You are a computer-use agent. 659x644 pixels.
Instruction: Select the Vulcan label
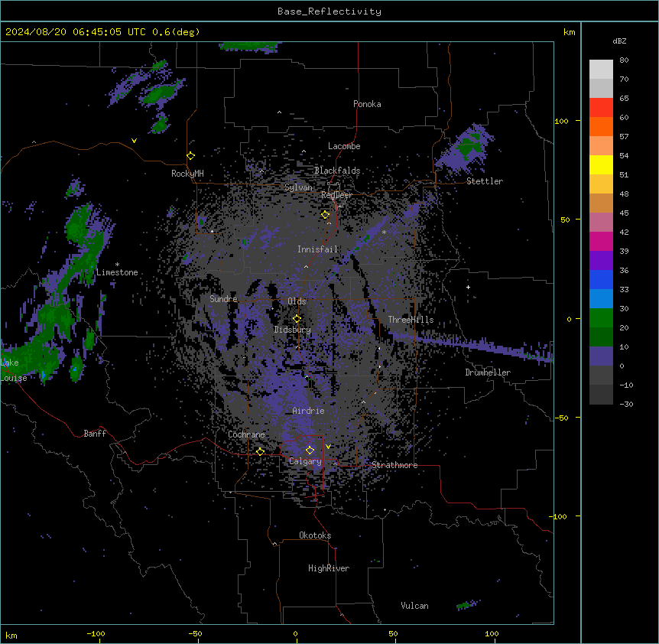415,606
